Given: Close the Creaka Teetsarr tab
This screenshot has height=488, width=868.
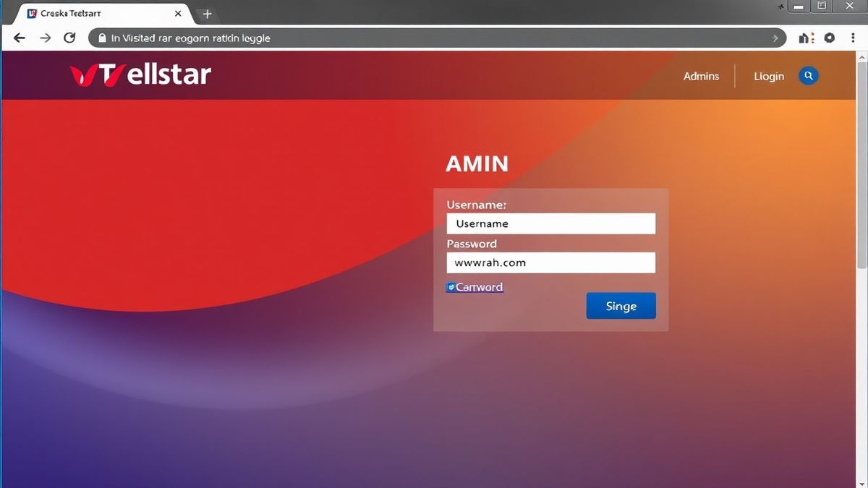Looking at the screenshot, I should 178,14.
